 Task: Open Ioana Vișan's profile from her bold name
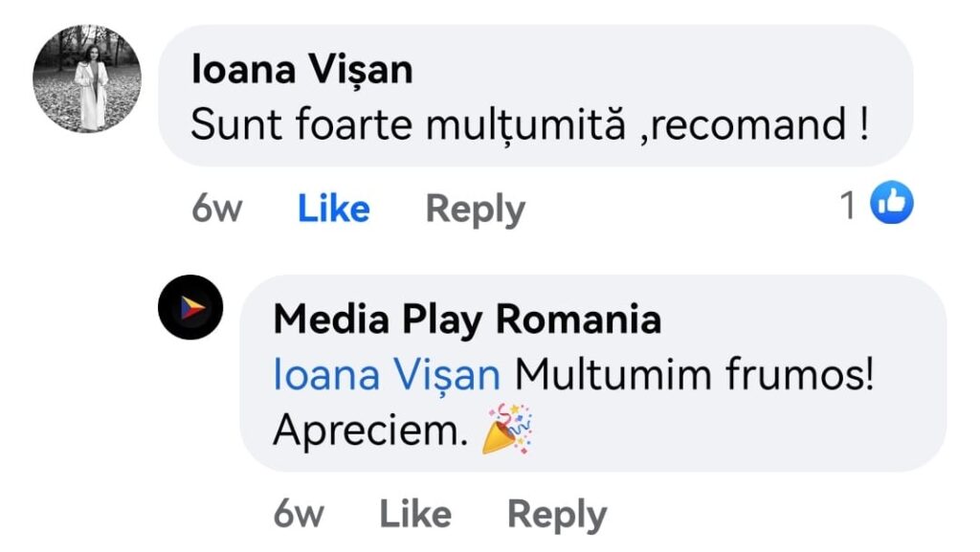click(x=302, y=70)
